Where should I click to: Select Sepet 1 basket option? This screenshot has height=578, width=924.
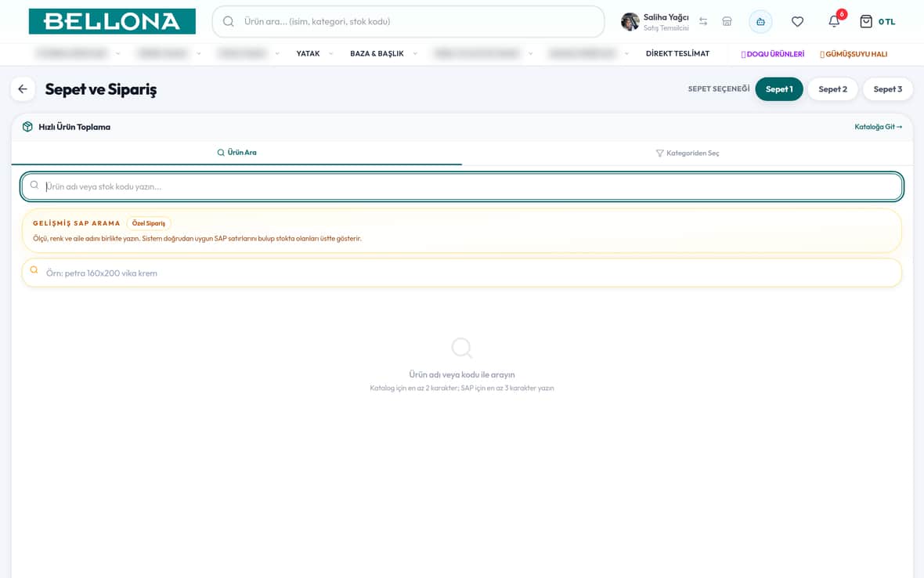click(x=779, y=89)
